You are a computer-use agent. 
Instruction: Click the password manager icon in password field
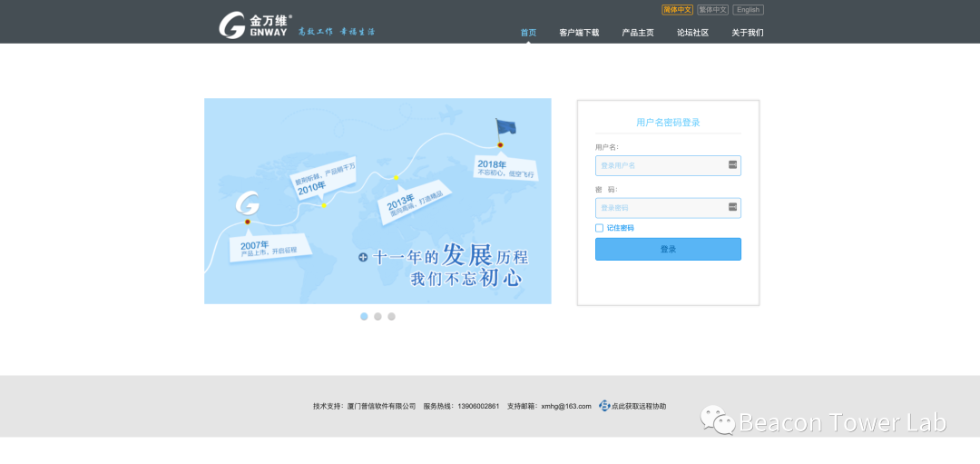[x=732, y=207]
